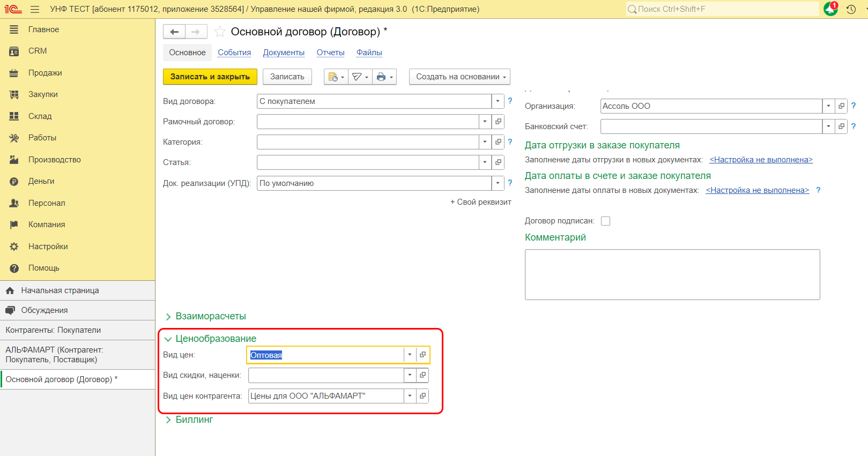Image resolution: width=868 pixels, height=456 pixels.
Task: Click the back navigation arrow
Action: (174, 32)
